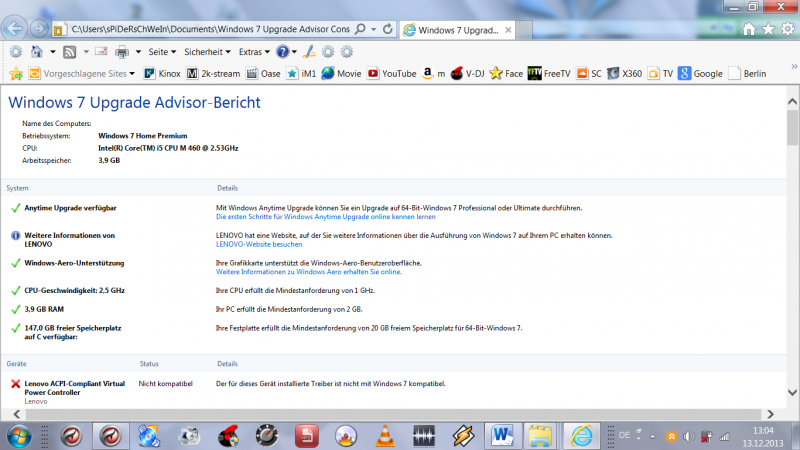Expand the Home page dropdown arrow

[x=53, y=52]
